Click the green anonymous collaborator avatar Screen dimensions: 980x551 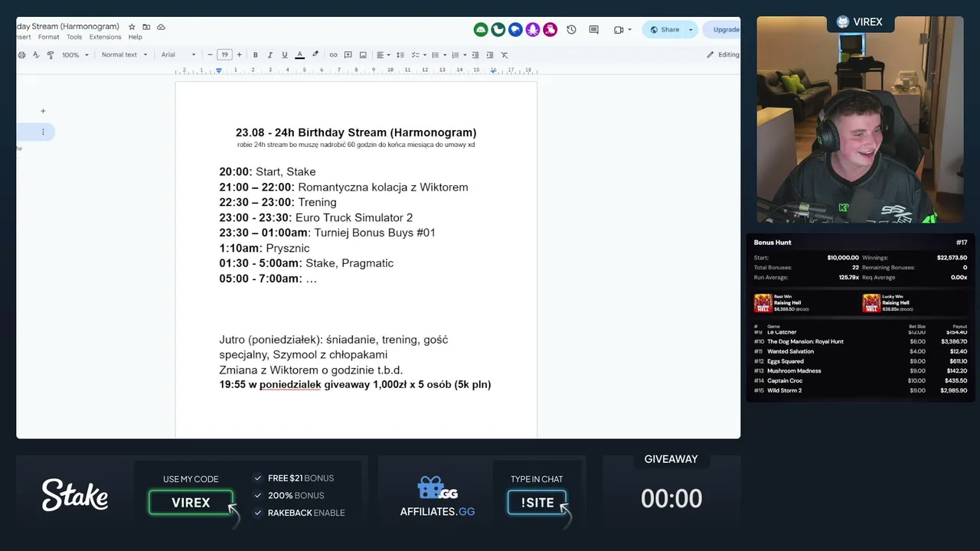(x=481, y=30)
